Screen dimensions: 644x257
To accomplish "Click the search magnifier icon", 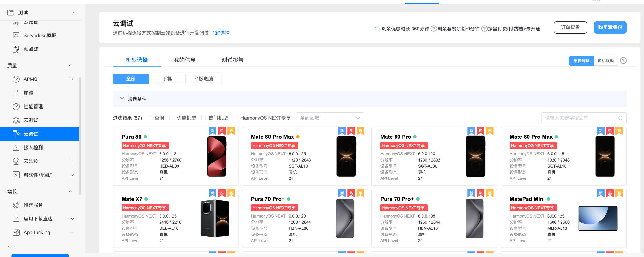I will click(x=620, y=118).
